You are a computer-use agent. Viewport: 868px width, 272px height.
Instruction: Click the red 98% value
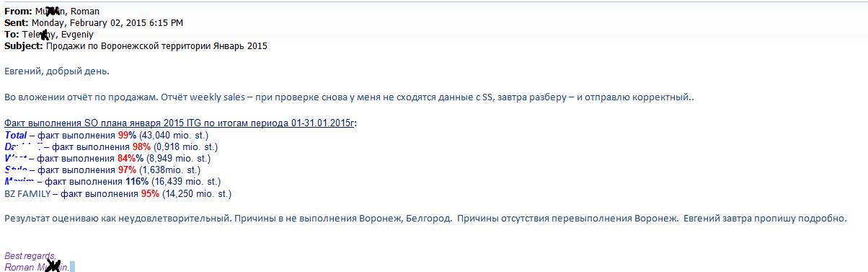click(x=141, y=146)
